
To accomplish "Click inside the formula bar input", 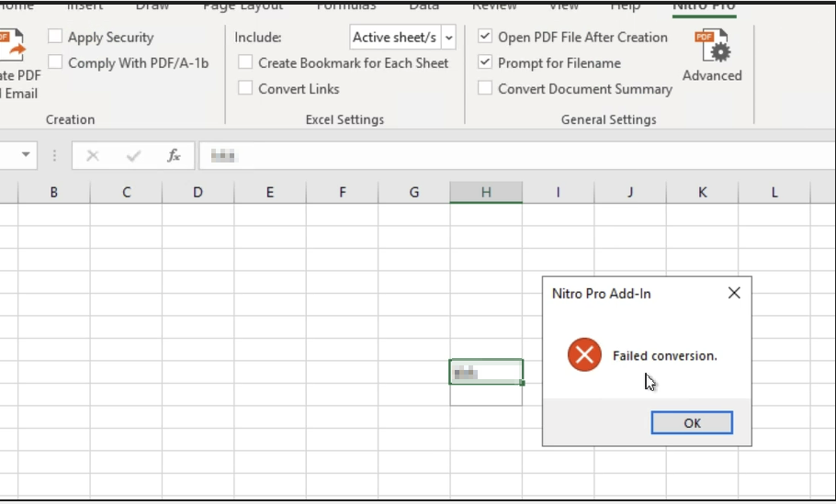I will (x=517, y=155).
